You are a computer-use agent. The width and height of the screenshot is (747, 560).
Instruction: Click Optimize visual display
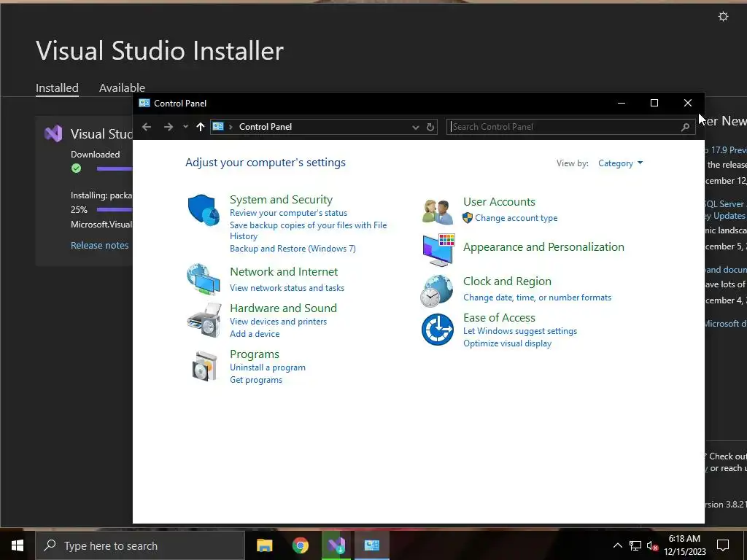[507, 343]
